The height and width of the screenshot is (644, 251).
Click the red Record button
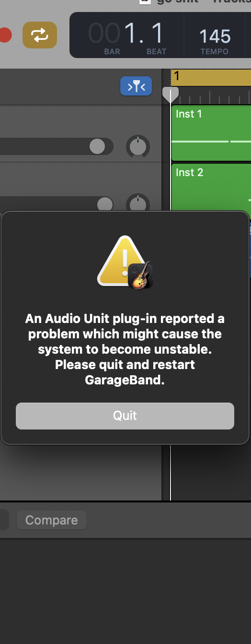[x=5, y=35]
